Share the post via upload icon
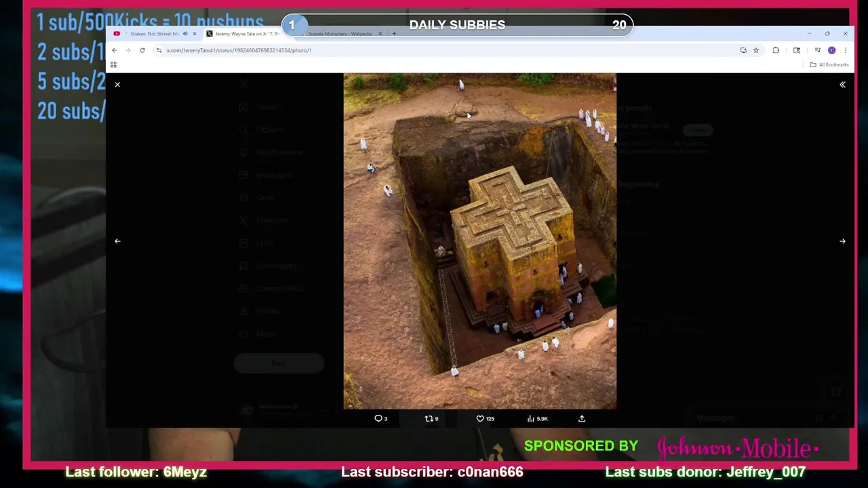 coord(582,419)
